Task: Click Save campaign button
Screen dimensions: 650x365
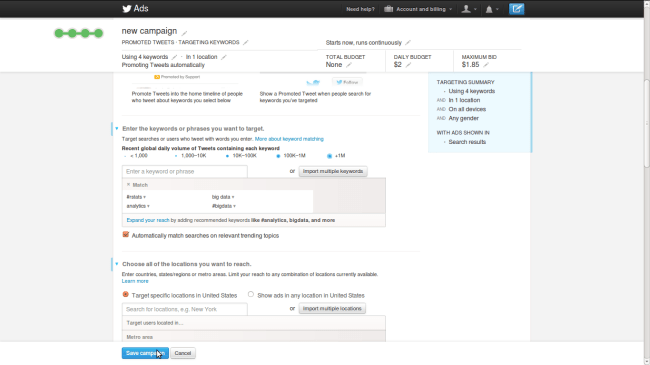Action: [145, 353]
